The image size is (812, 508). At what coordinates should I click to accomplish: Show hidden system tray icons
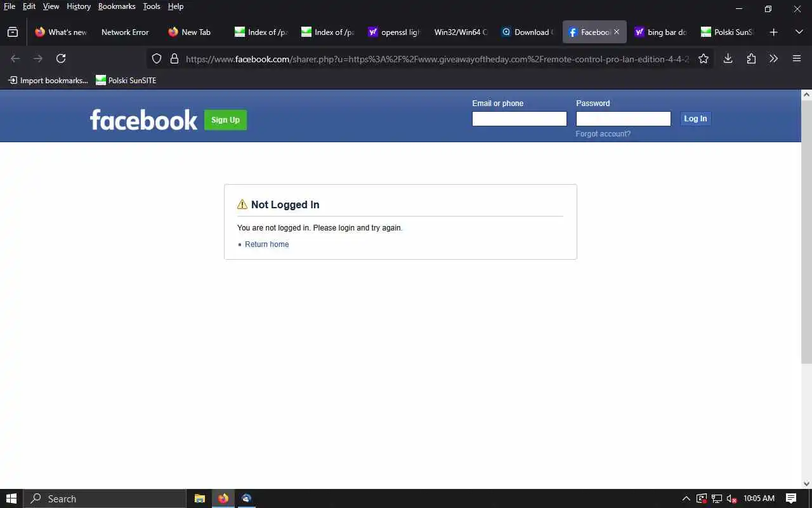click(686, 498)
